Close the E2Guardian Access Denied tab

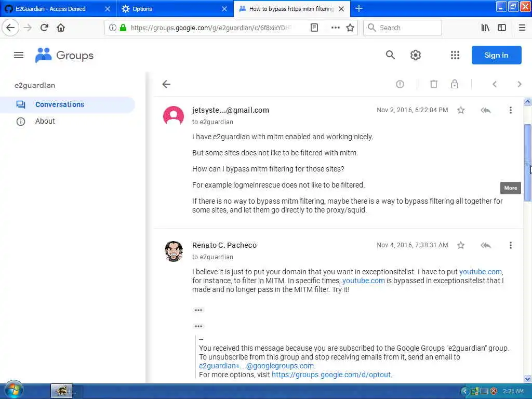click(x=108, y=9)
